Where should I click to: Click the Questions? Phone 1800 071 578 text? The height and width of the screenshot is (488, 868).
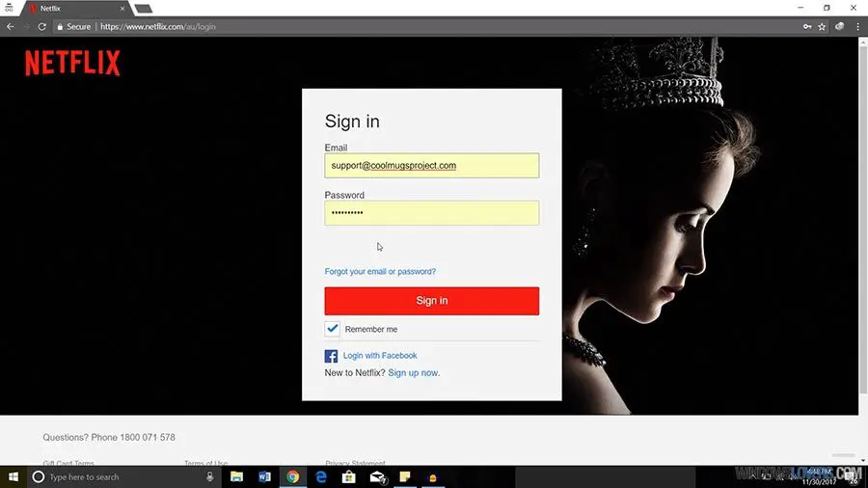109,437
